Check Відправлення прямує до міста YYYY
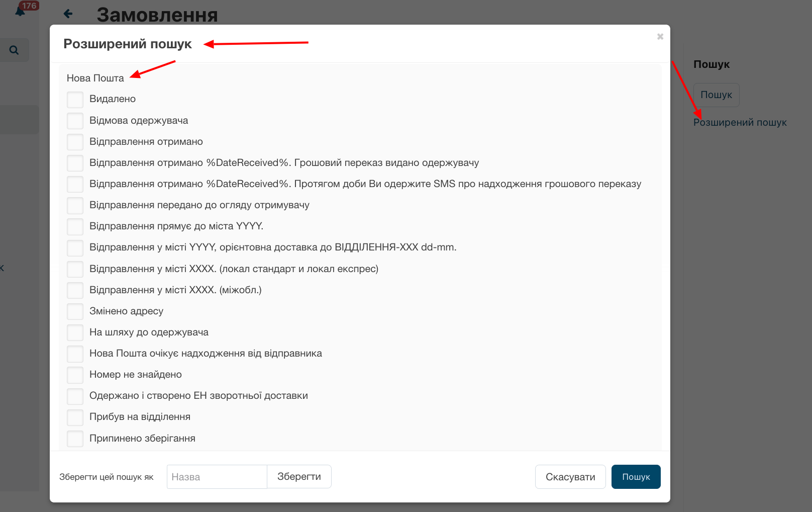Viewport: 812px width, 512px height. [x=75, y=227]
